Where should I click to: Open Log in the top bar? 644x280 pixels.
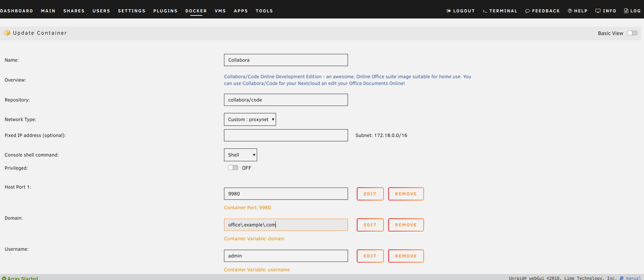tap(632, 11)
